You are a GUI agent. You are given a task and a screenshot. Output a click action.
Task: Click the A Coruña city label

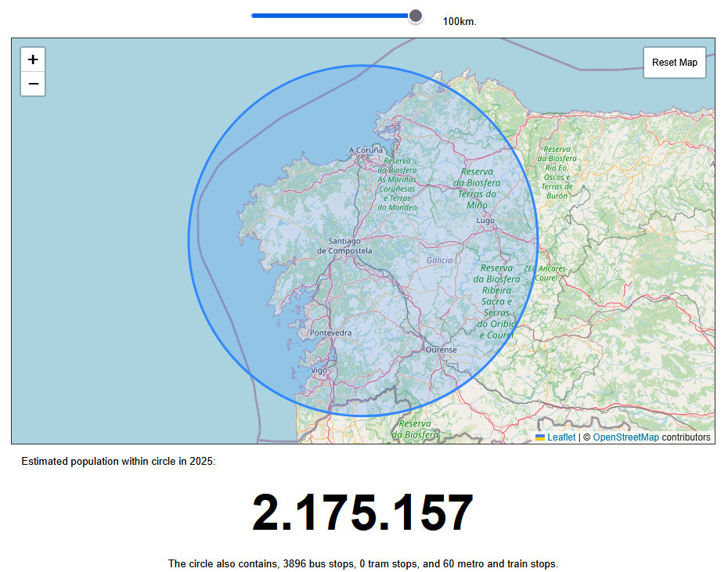point(366,150)
